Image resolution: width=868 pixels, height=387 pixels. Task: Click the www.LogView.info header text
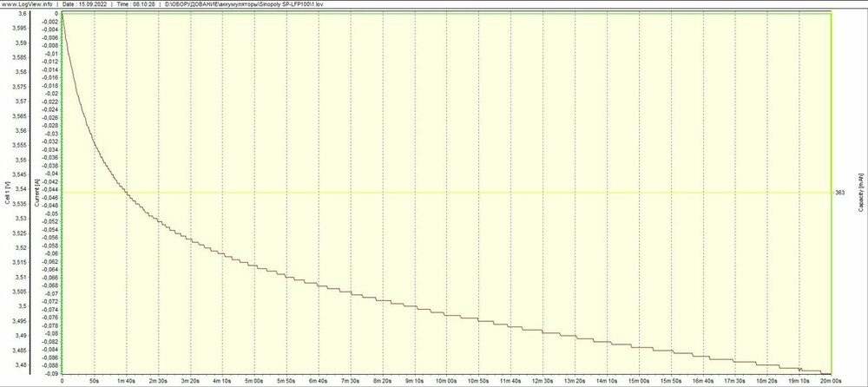[x=27, y=3]
